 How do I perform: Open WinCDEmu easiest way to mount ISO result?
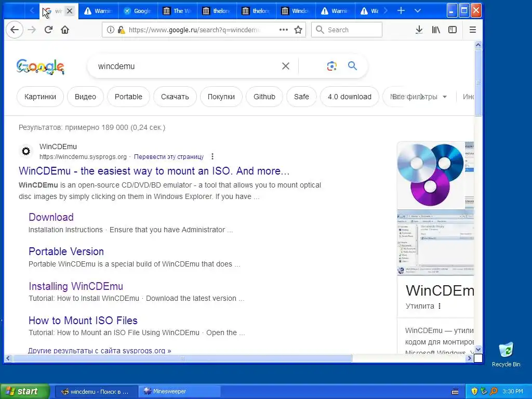coord(154,171)
